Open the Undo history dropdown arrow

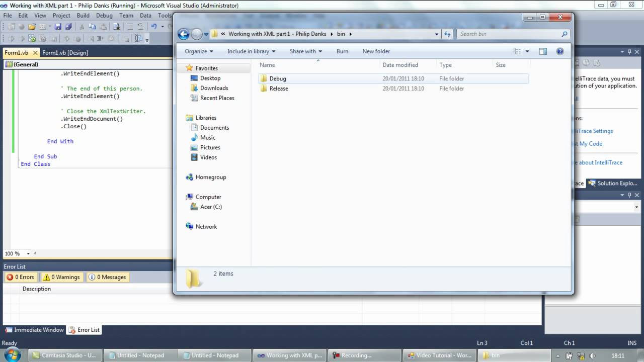163,26
